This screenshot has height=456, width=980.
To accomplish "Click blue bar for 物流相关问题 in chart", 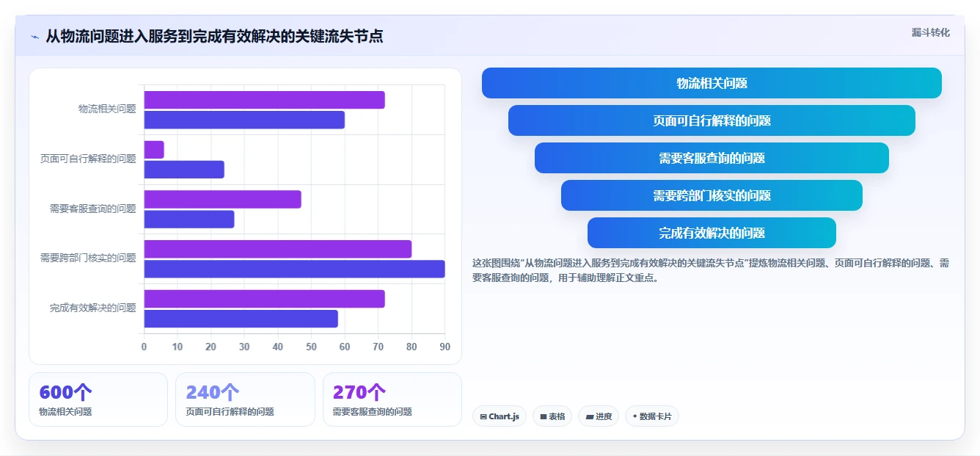I will tap(244, 120).
